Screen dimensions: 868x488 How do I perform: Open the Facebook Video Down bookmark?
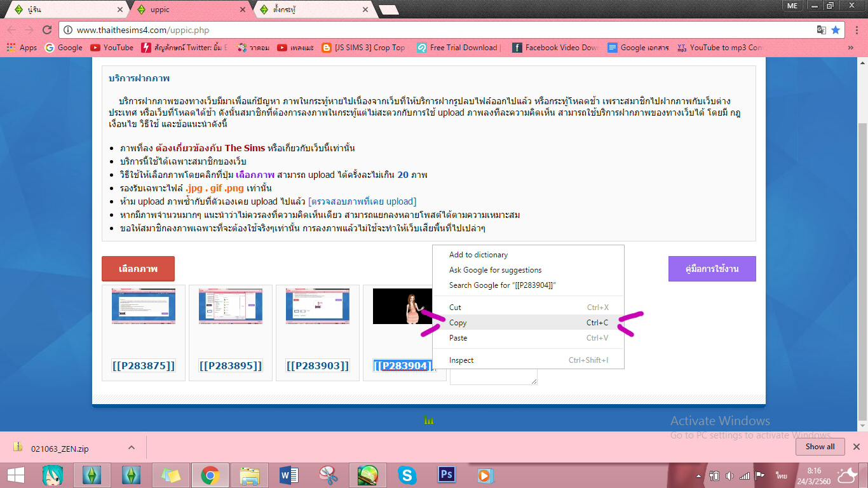tap(555, 48)
